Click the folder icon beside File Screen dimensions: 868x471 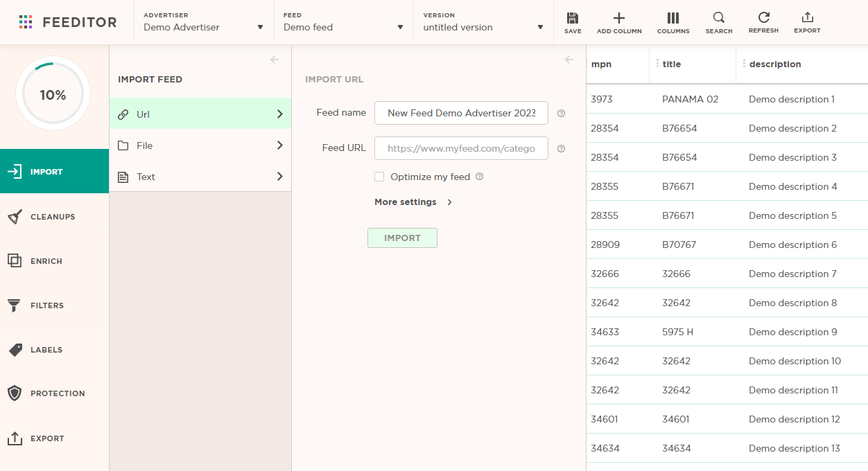(123, 145)
